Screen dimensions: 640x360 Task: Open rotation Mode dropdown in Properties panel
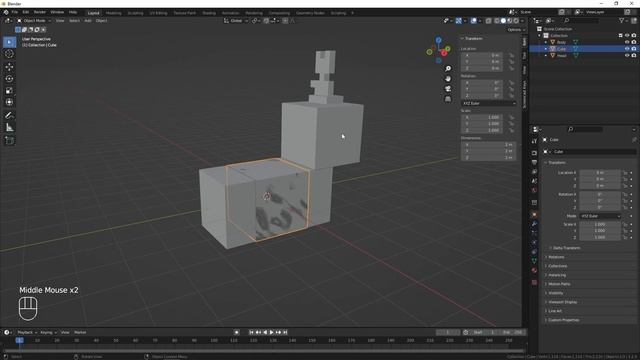[600, 216]
